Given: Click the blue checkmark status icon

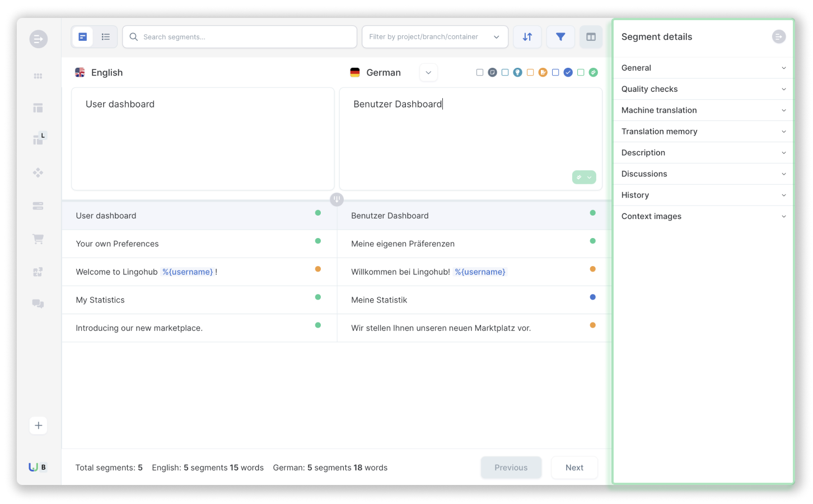Looking at the screenshot, I should [568, 72].
